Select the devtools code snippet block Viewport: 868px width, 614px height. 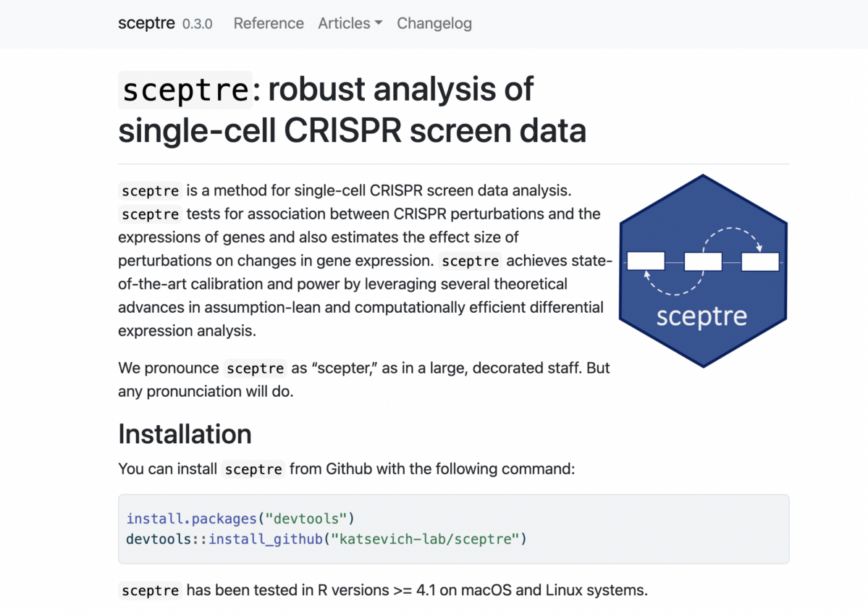(x=454, y=529)
